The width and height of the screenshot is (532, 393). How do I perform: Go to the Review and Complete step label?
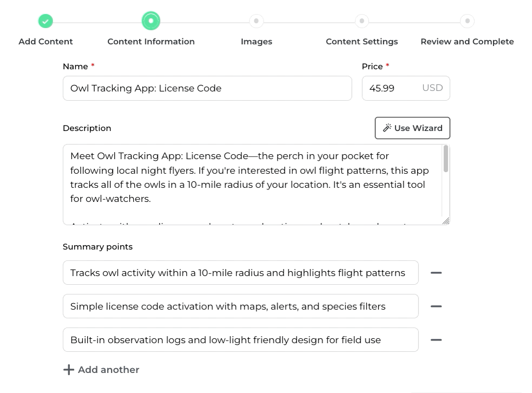tap(467, 42)
